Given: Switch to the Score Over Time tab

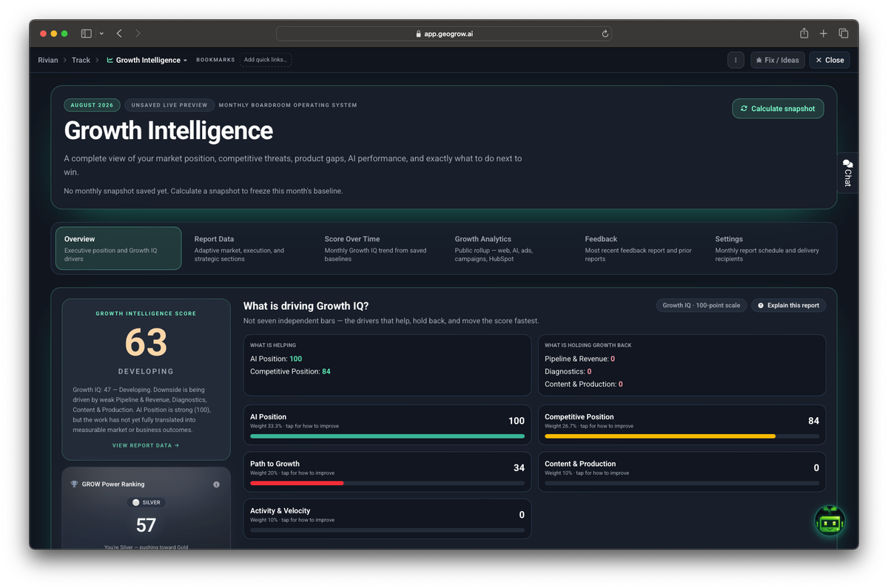Looking at the screenshot, I should pos(379,249).
